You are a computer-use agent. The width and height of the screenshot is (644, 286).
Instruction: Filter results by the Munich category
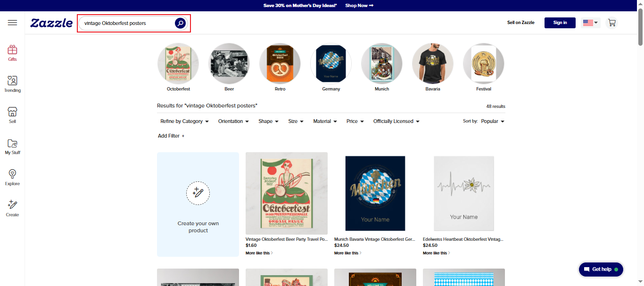click(x=381, y=64)
